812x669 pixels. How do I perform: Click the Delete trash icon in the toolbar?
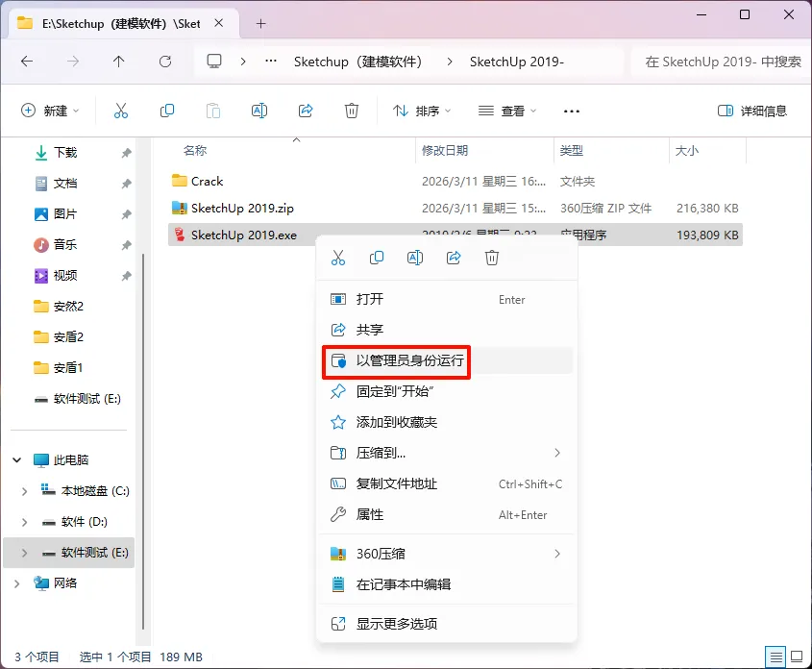pyautogui.click(x=352, y=111)
